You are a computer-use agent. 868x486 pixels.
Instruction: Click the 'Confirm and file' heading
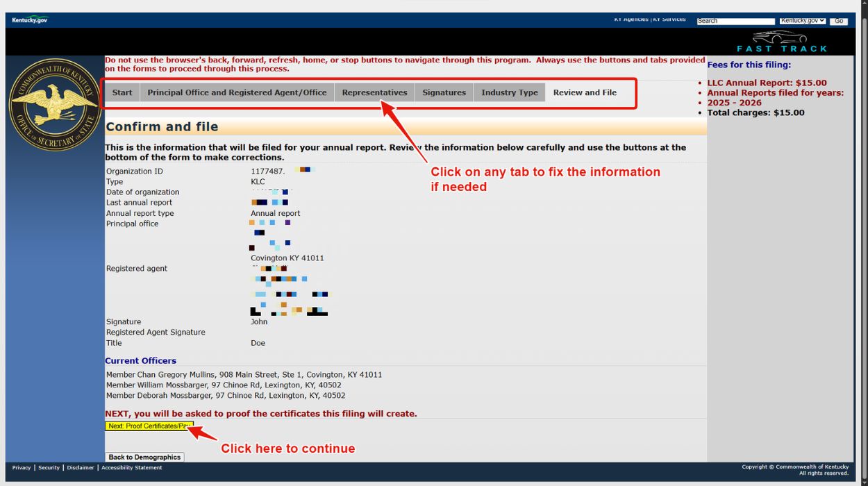pos(162,126)
